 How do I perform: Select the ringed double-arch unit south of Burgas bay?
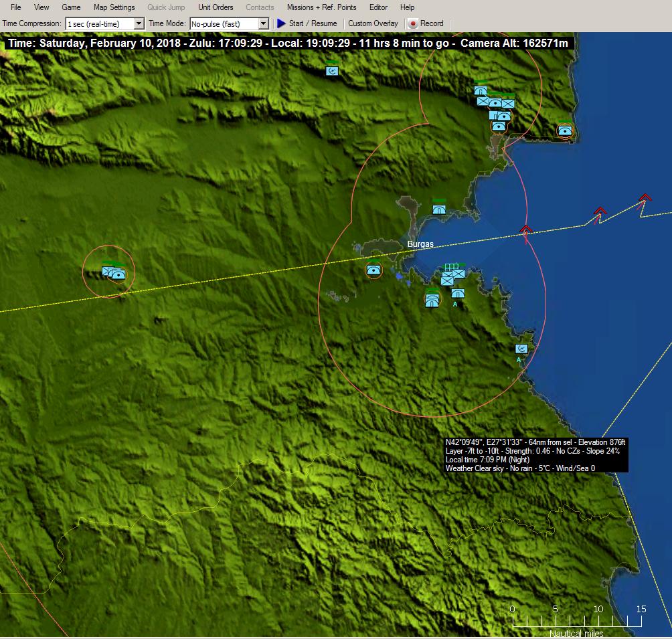(432, 300)
